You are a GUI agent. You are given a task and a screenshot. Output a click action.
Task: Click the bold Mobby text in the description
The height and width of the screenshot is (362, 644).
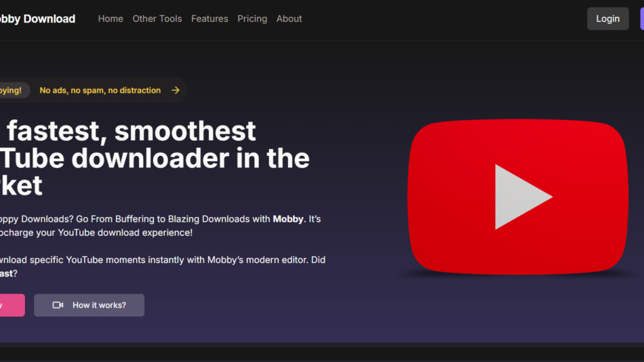pyautogui.click(x=288, y=219)
